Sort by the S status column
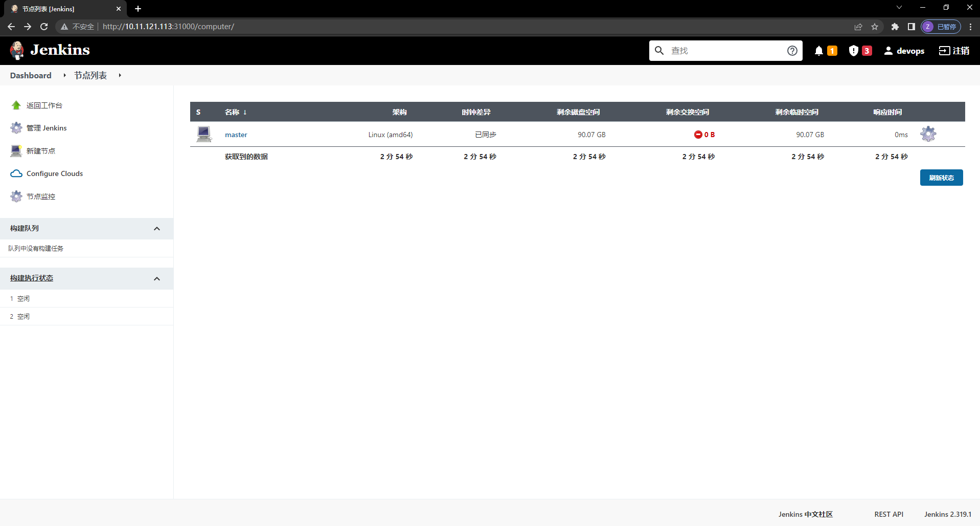 (198, 112)
